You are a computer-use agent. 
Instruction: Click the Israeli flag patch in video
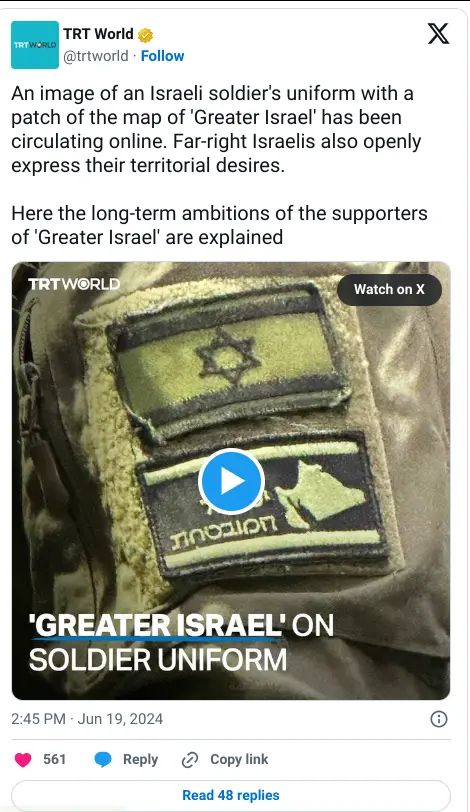pos(230,357)
